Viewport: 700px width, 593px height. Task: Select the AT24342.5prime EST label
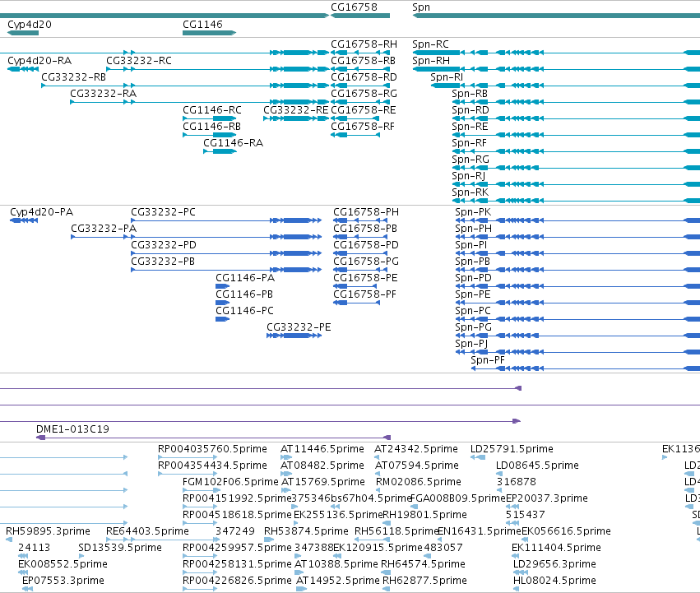[x=416, y=449]
